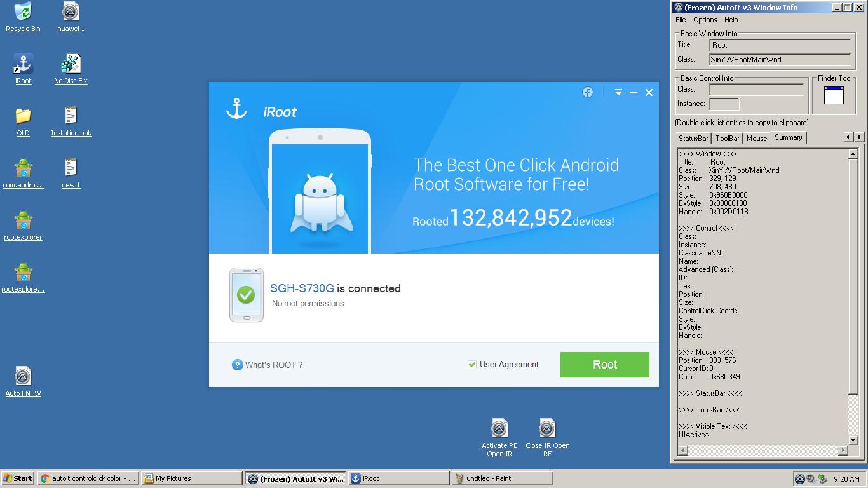The image size is (868, 488).
Task: Switch to the Mouse tab
Action: 757,138
